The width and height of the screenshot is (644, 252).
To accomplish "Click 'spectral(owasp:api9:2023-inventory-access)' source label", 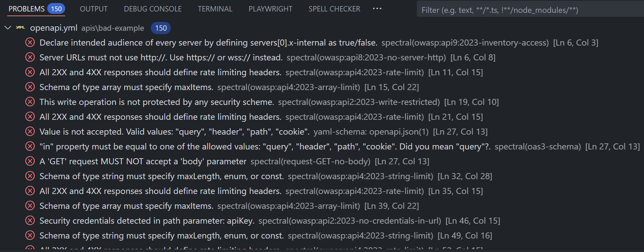I will click(465, 43).
